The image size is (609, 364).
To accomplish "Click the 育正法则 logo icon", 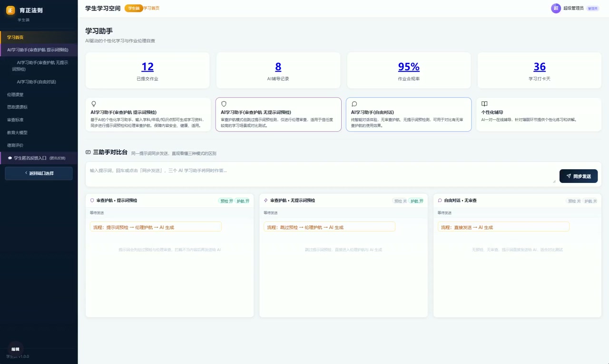I will click(10, 10).
